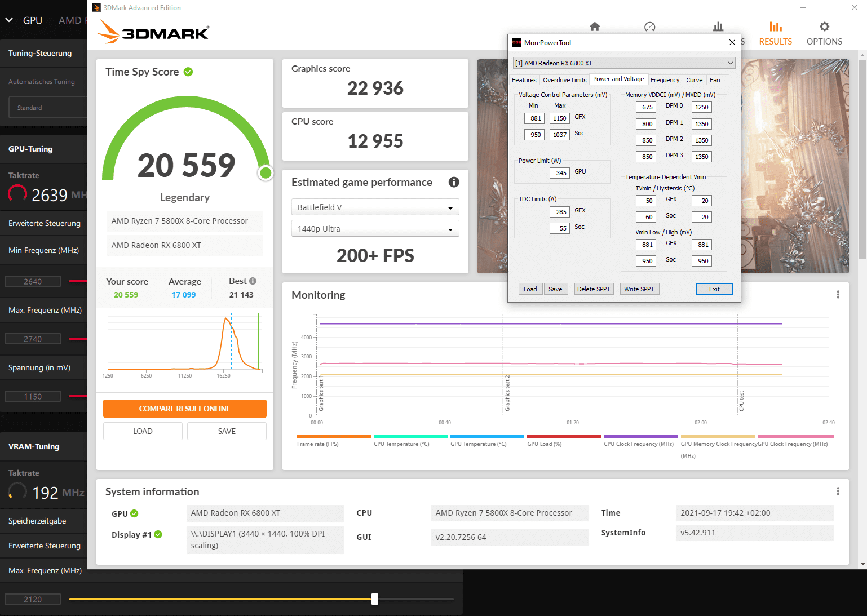Click the SAVE button in 3DMark

(x=227, y=431)
